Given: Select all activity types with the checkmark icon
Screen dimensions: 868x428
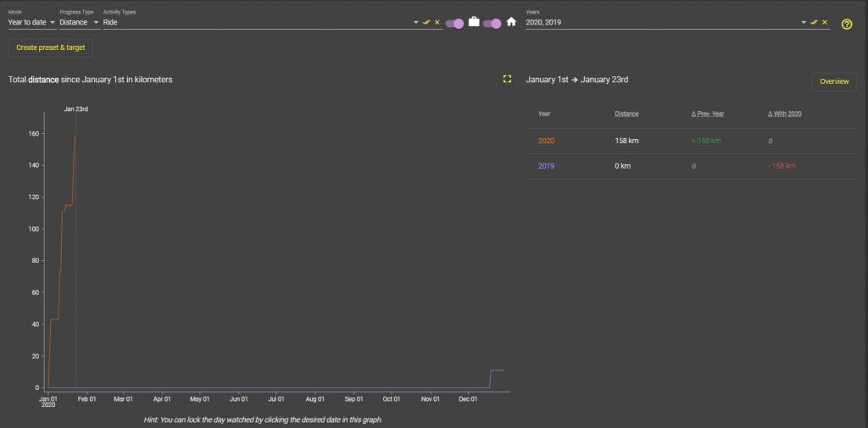Looking at the screenshot, I should pos(427,22).
